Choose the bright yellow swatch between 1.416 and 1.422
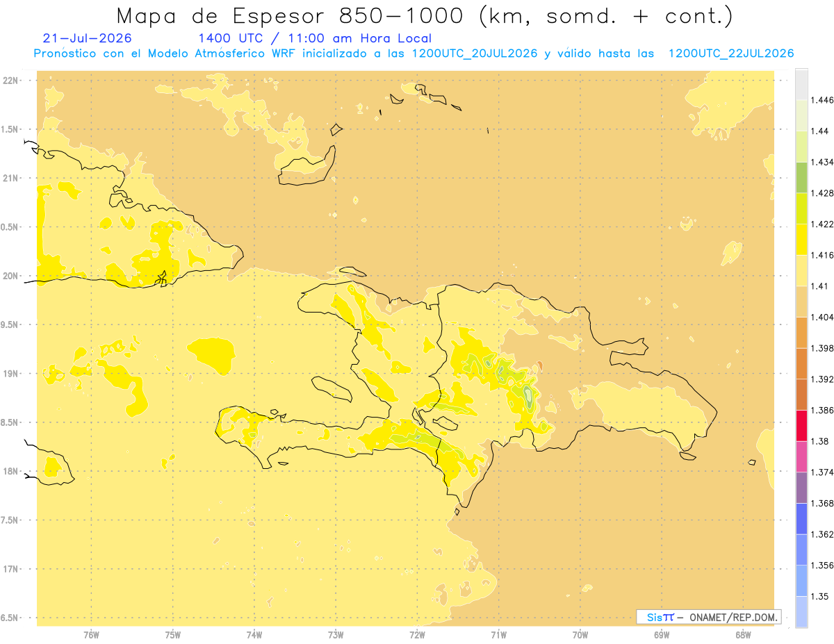 pyautogui.click(x=801, y=239)
